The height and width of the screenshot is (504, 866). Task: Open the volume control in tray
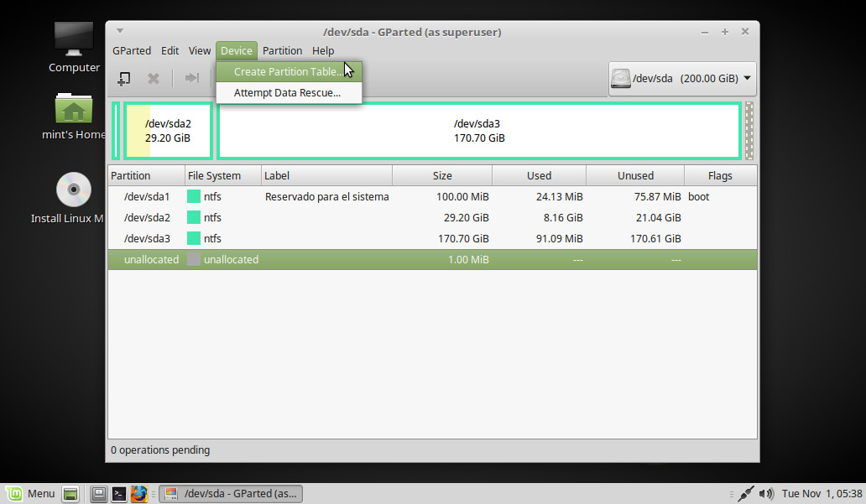point(765,494)
